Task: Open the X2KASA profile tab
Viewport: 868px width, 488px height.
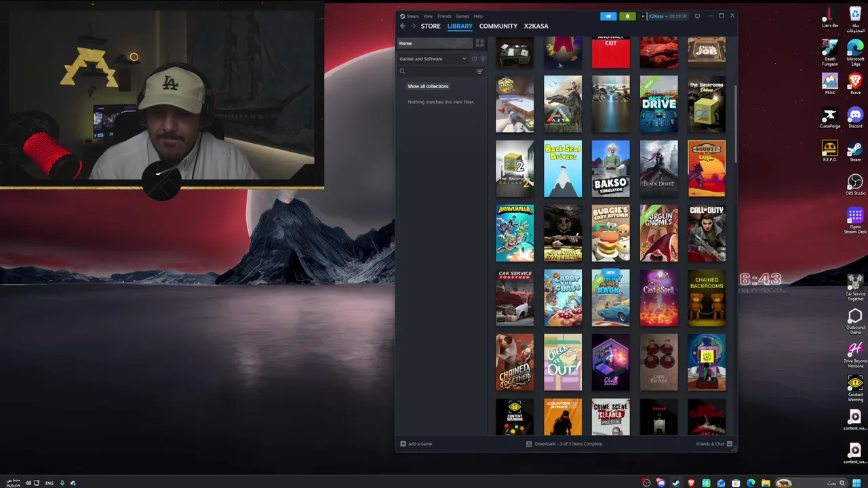Action: (x=536, y=26)
